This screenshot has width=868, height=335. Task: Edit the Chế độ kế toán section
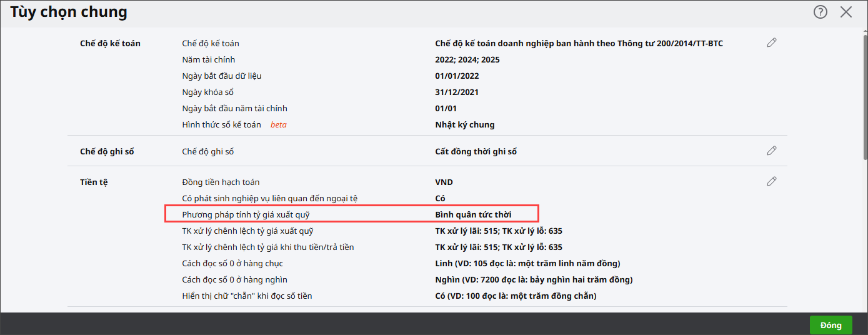pos(772,42)
